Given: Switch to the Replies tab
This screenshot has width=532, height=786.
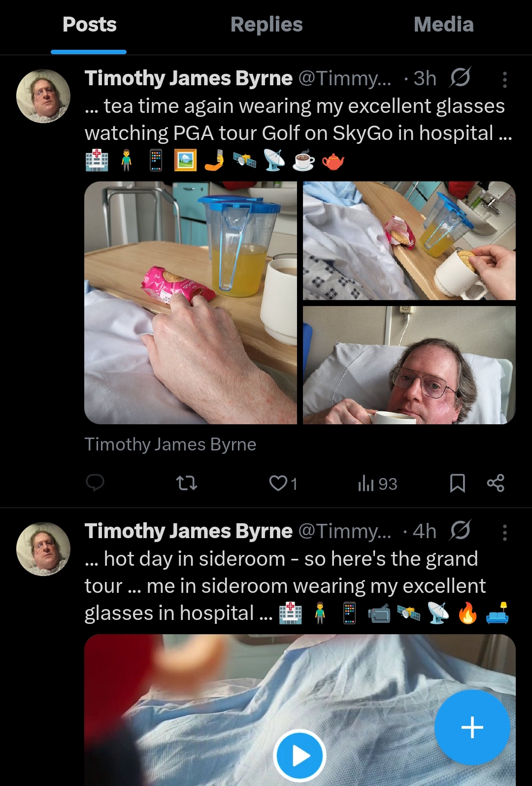Looking at the screenshot, I should (266, 25).
